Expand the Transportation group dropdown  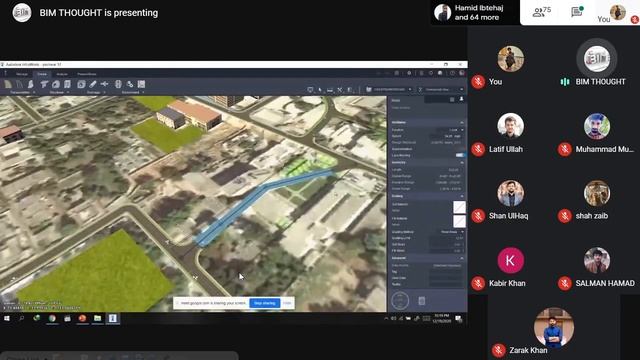click(x=34, y=93)
